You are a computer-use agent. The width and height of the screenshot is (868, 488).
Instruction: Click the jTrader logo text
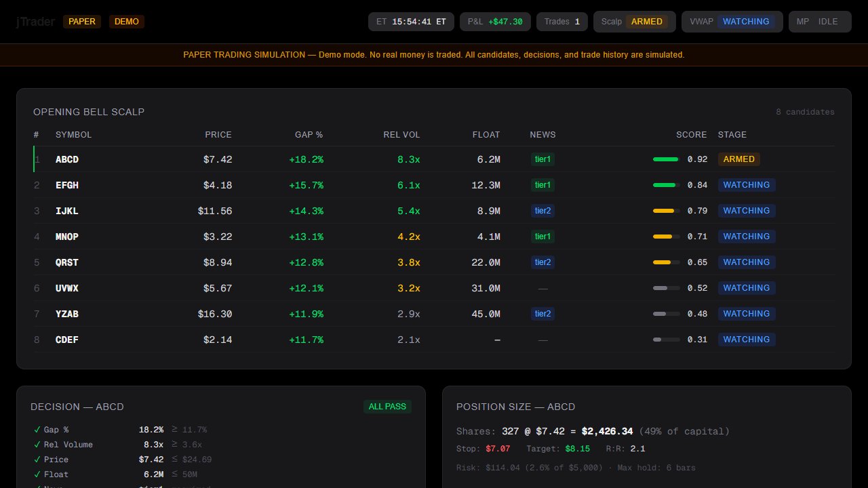(x=36, y=22)
